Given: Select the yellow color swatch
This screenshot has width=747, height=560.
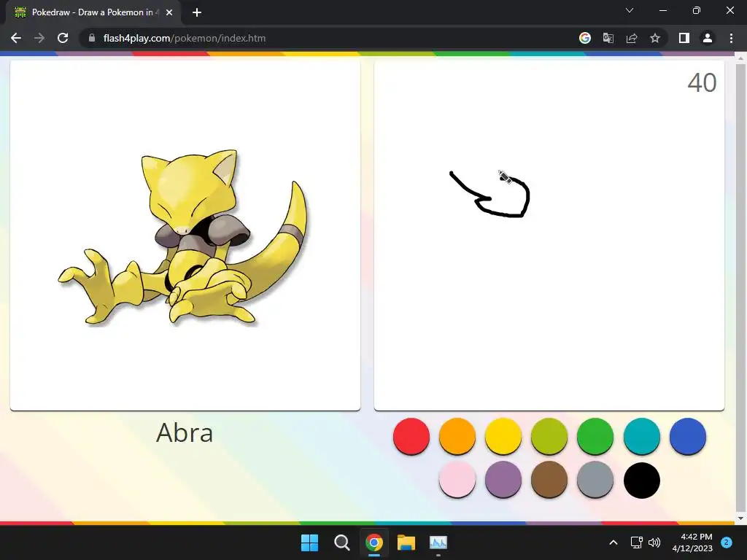Looking at the screenshot, I should (x=503, y=436).
